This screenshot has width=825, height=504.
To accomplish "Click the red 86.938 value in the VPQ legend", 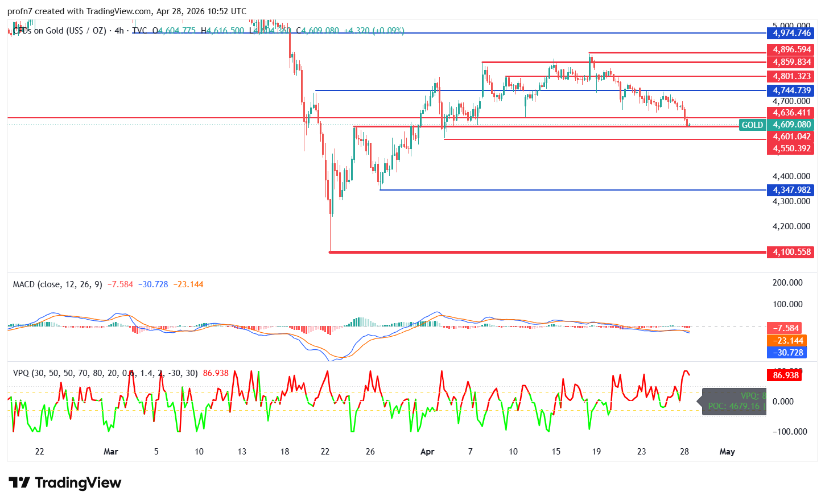I will tap(216, 373).
